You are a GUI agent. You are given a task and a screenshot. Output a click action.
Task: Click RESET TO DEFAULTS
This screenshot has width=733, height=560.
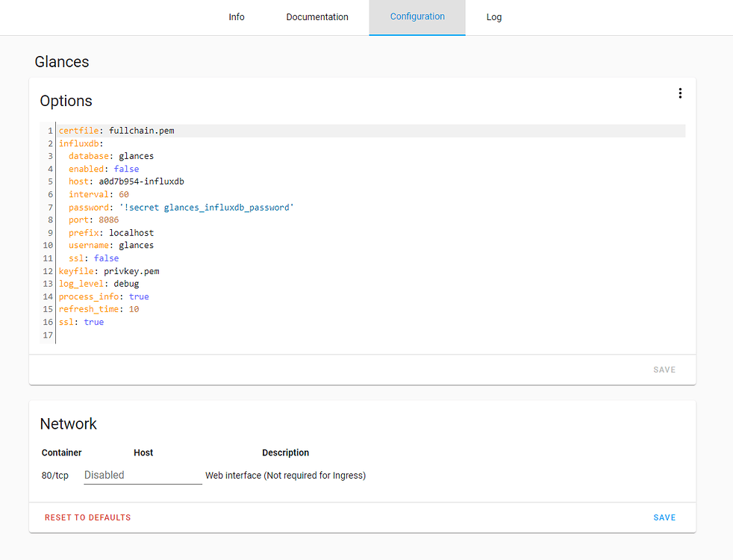pyautogui.click(x=87, y=517)
